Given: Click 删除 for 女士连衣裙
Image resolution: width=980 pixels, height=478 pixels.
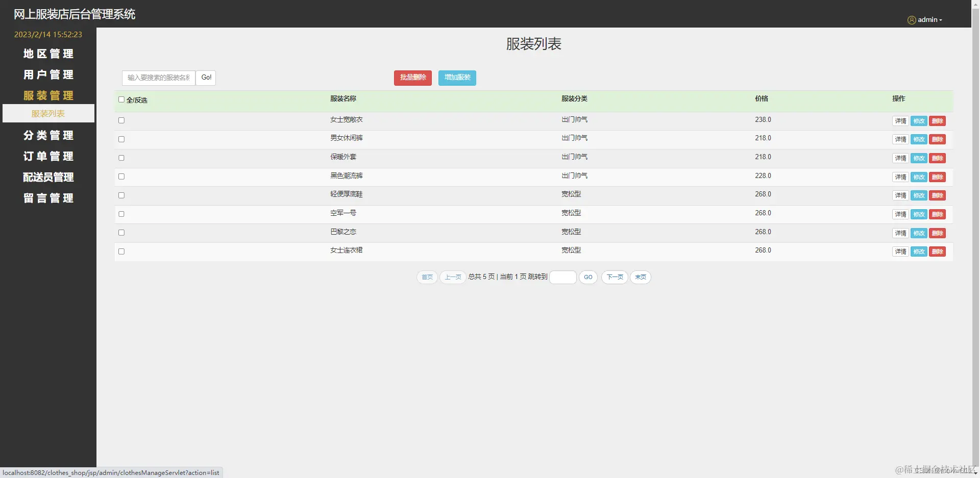Looking at the screenshot, I should (x=937, y=251).
